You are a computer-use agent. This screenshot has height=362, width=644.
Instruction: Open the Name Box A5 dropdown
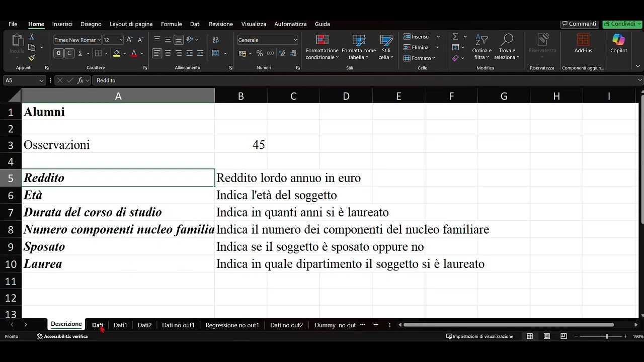tap(41, 80)
